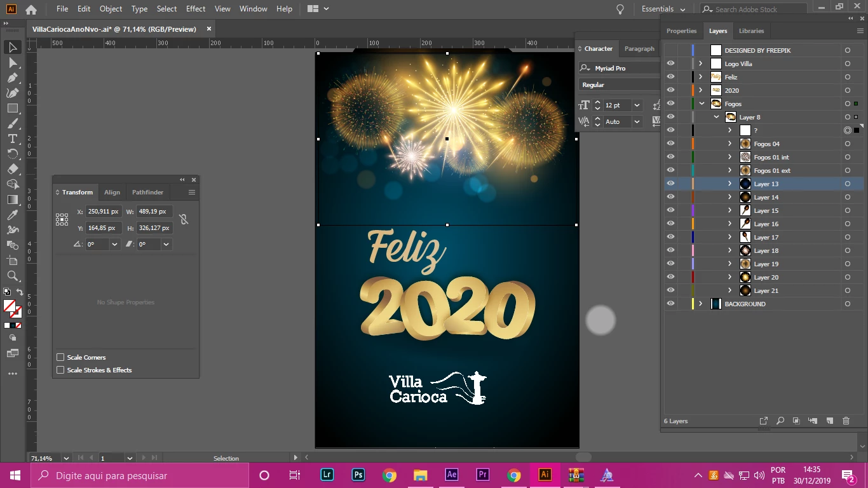The width and height of the screenshot is (868, 488).
Task: Select the Gradient tool
Action: click(x=12, y=200)
